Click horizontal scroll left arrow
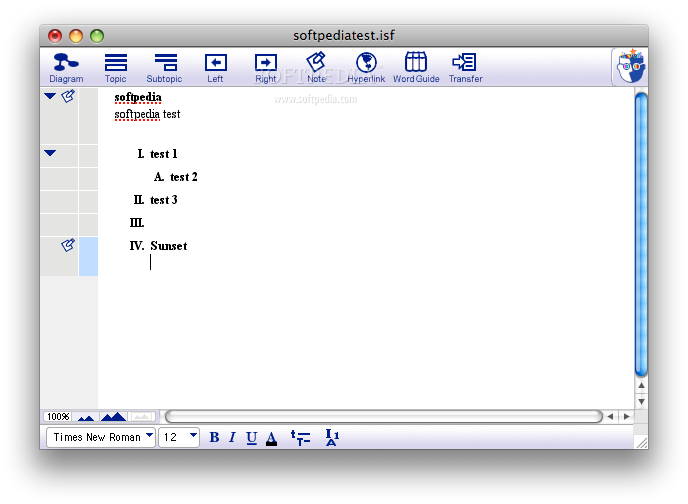The height and width of the screenshot is (504, 688). [x=610, y=416]
